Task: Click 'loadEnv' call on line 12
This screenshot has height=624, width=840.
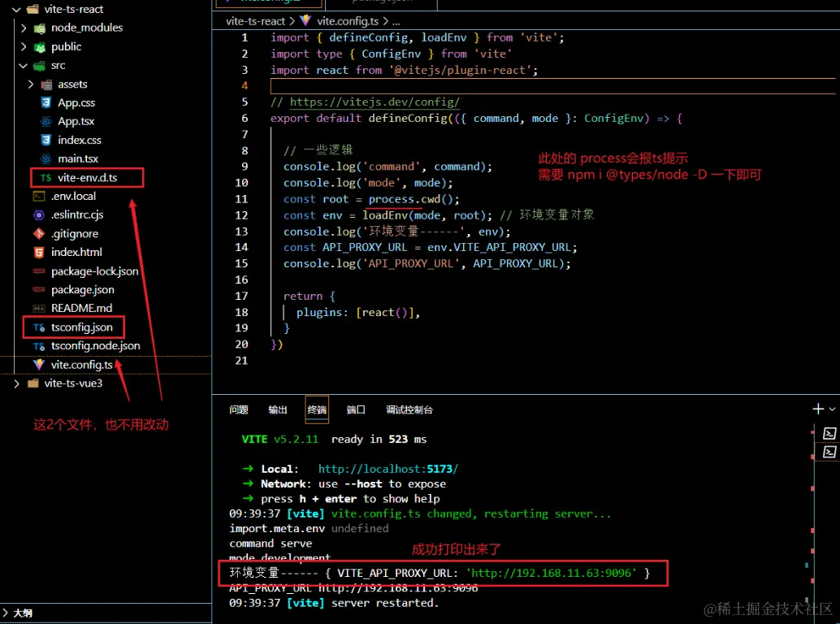Action: click(384, 215)
